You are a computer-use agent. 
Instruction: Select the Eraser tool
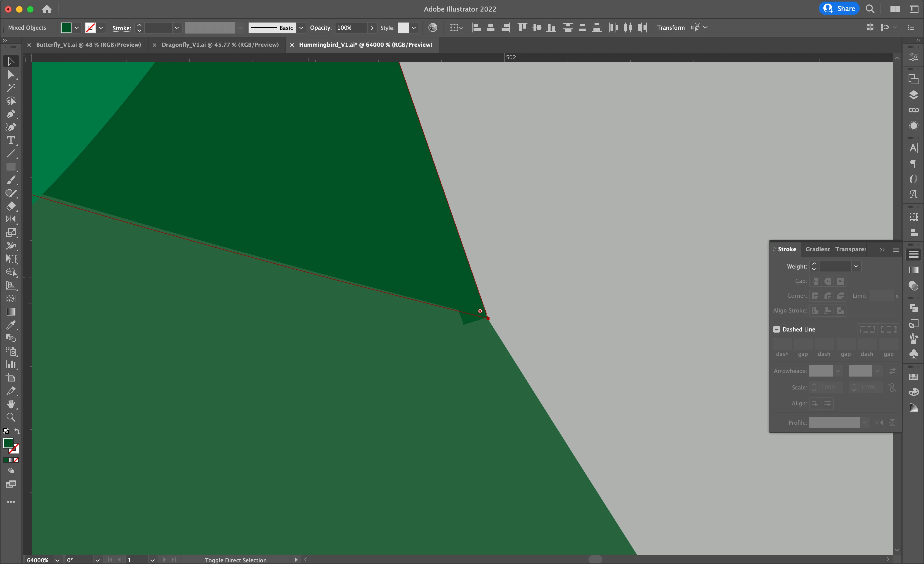[x=11, y=206]
